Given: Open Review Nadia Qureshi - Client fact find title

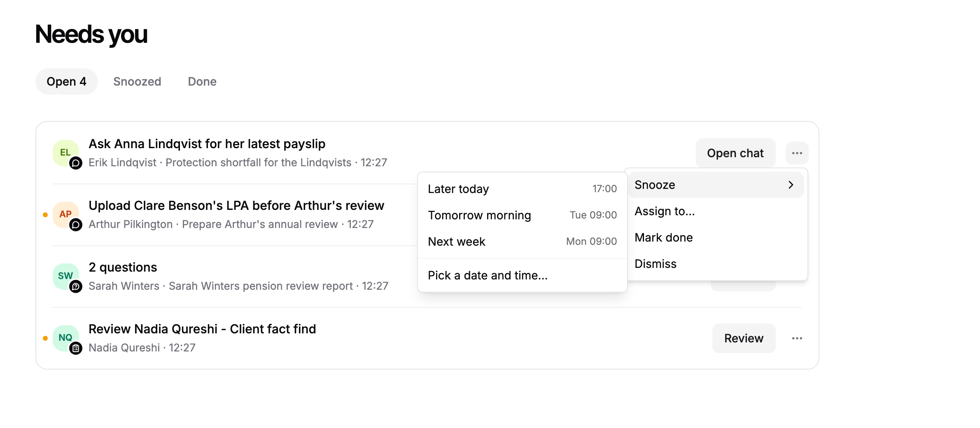Looking at the screenshot, I should coord(202,329).
